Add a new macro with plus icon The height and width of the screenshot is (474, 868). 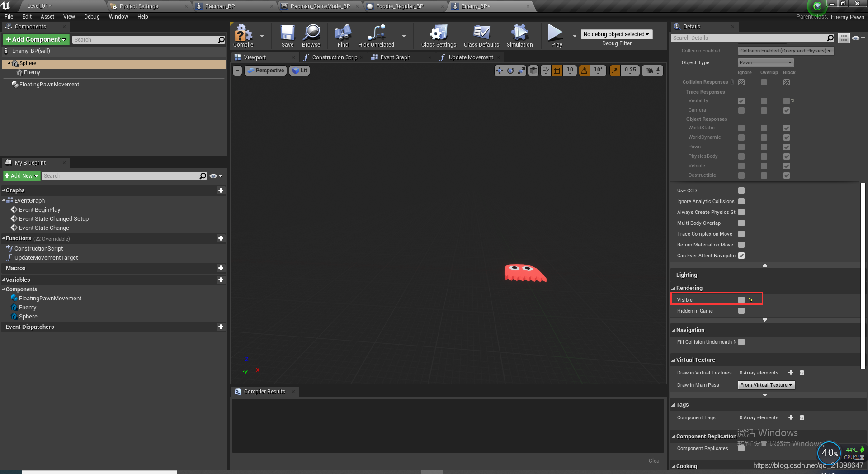tap(221, 268)
